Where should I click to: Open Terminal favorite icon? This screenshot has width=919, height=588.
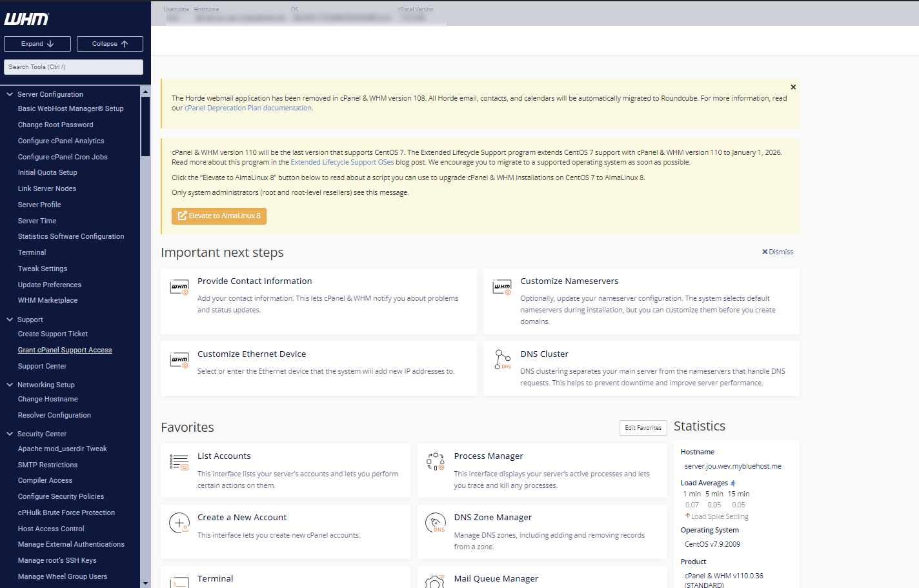click(179, 582)
